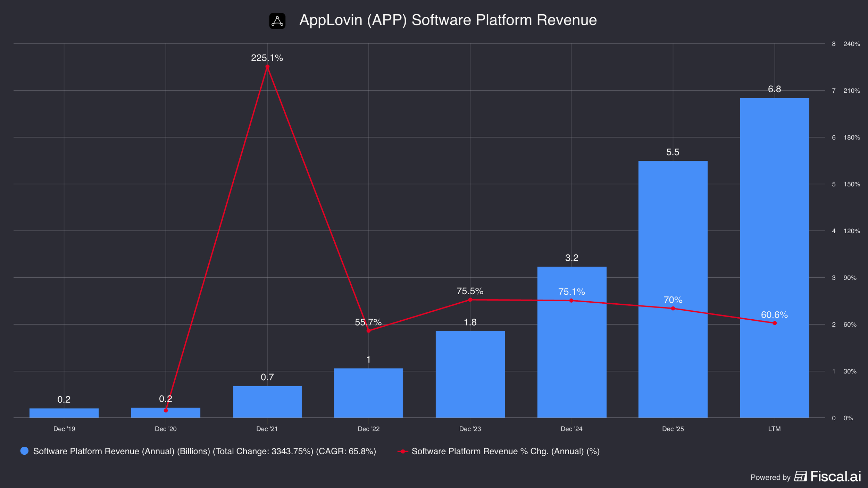868x488 pixels.
Task: Select the Dec '23 revenue bar
Action: click(x=470, y=375)
